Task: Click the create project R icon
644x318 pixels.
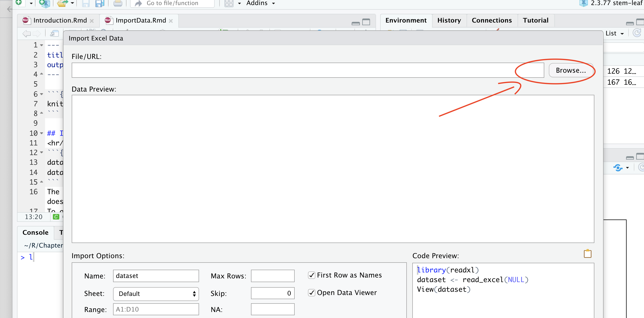Action: (x=45, y=3)
